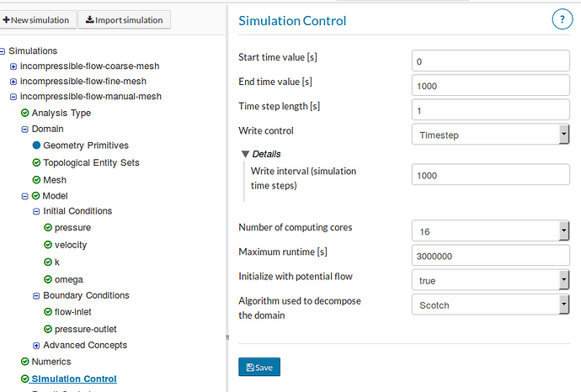This screenshot has height=392, width=581.
Task: Click the Analysis Type green checkmark icon
Action: 24,113
